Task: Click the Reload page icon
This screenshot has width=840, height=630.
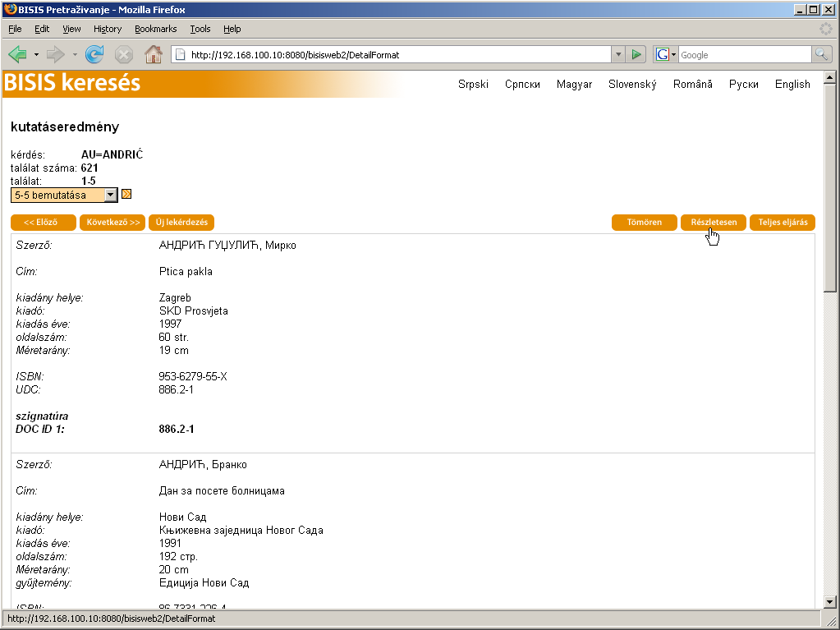Action: click(x=94, y=55)
